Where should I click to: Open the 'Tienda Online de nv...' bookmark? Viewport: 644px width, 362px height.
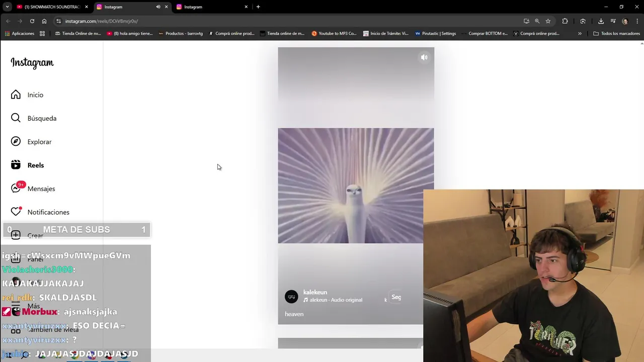(78, 34)
